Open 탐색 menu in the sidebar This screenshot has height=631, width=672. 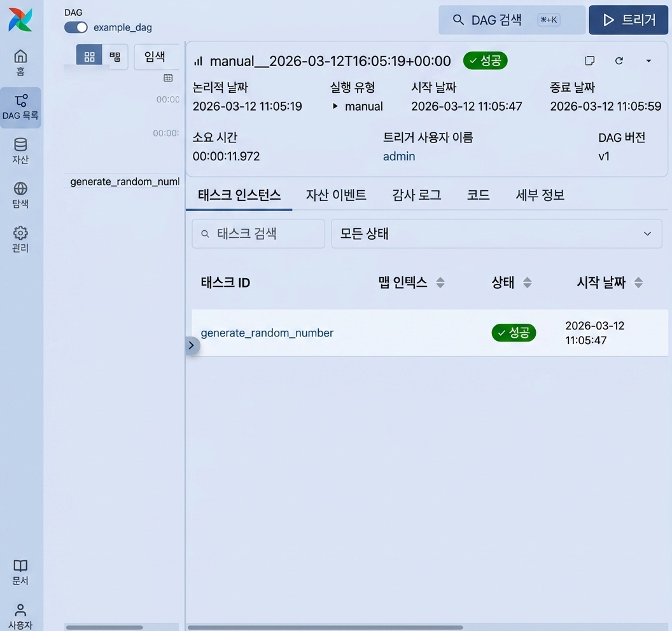[20, 195]
